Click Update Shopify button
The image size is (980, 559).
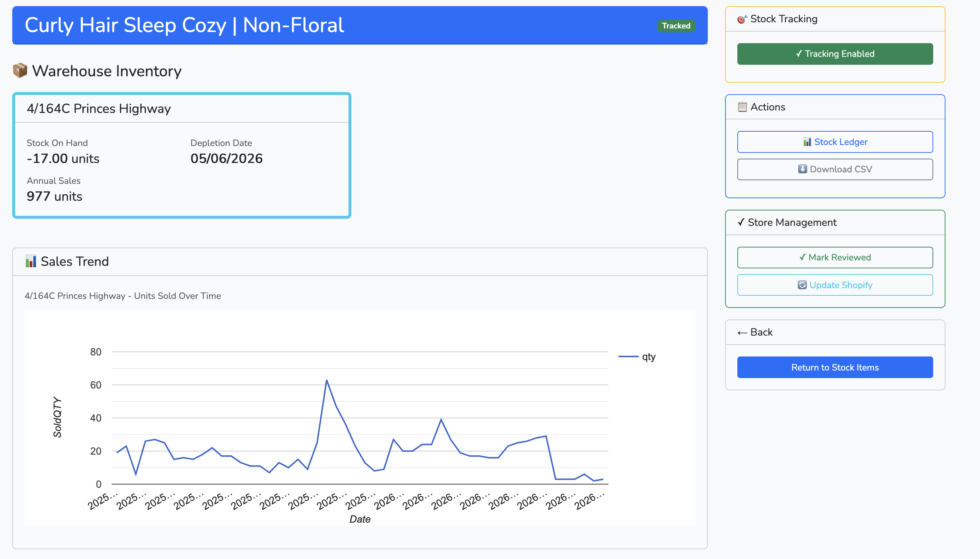pos(835,285)
